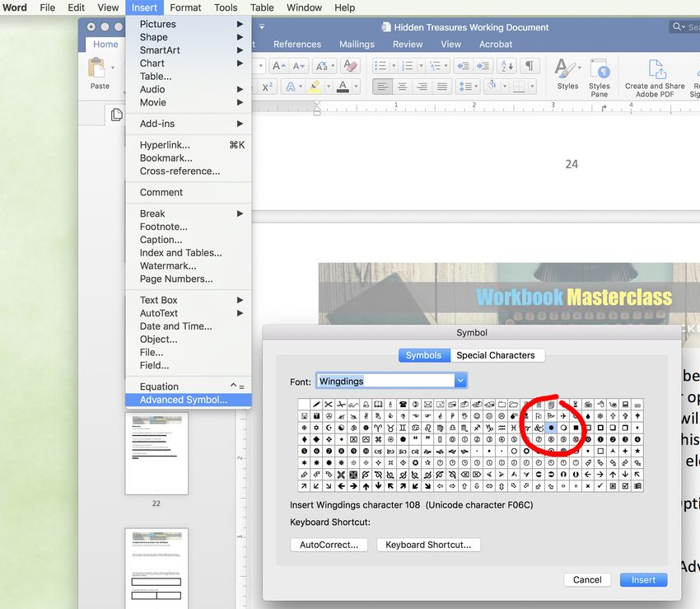This screenshot has width=700, height=609.
Task: Switch to the Special Characters tab
Action: coord(496,355)
